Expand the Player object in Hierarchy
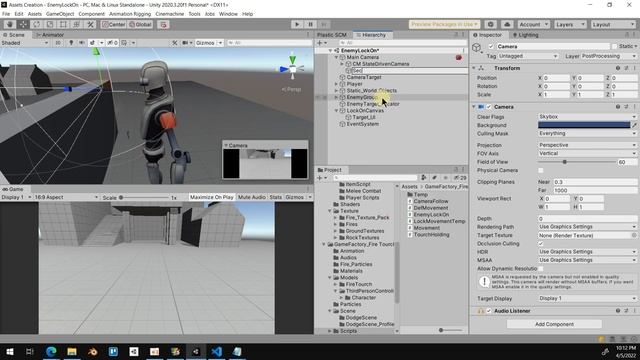This screenshot has width=640, height=360. click(336, 84)
